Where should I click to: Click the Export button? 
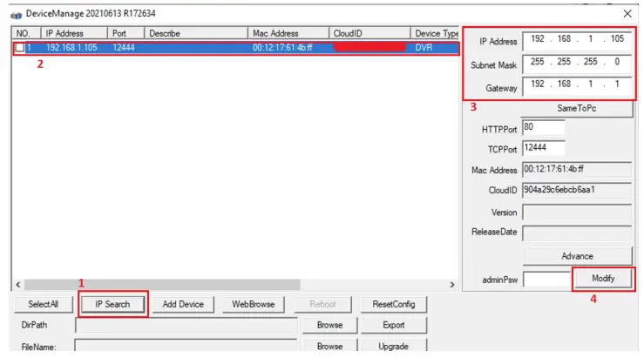coord(394,325)
